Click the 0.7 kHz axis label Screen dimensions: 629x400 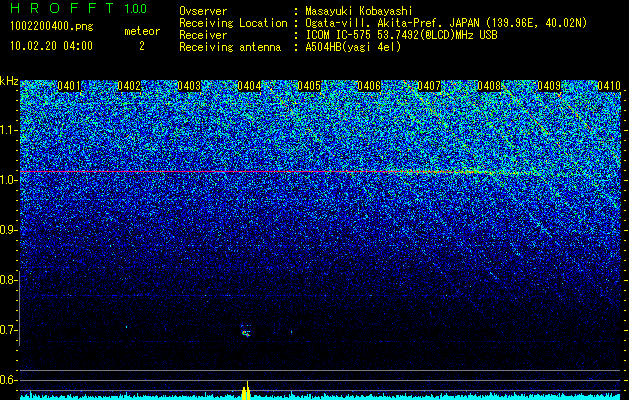[8, 330]
